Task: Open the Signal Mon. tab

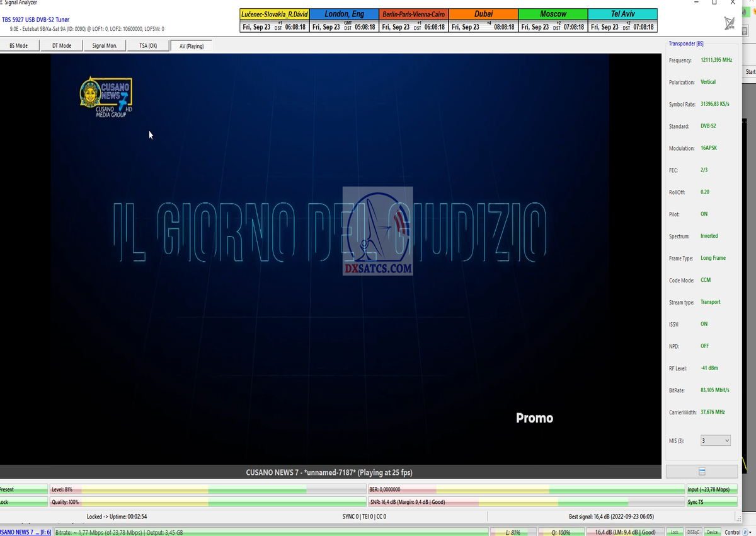Action: click(105, 45)
